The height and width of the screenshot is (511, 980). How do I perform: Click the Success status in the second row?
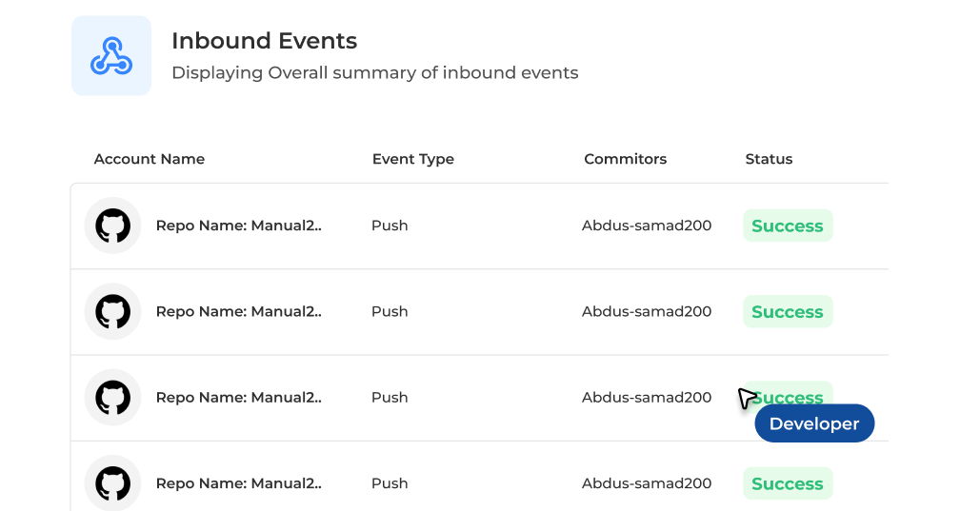[x=788, y=312]
